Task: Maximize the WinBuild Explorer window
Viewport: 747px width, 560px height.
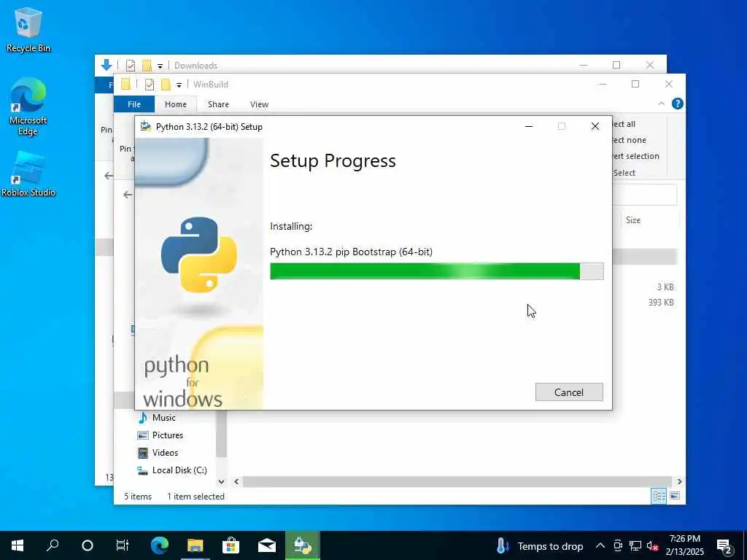Action: pos(635,85)
